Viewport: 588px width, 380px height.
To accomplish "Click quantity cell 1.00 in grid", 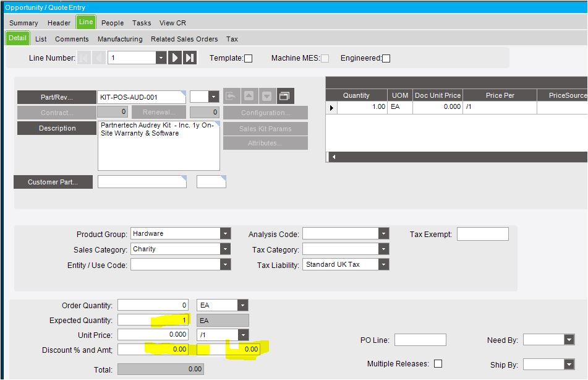I will (362, 107).
